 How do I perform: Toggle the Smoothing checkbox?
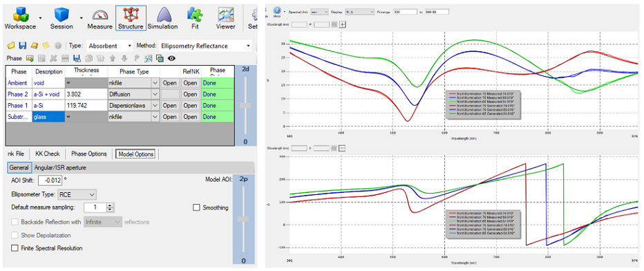(196, 208)
